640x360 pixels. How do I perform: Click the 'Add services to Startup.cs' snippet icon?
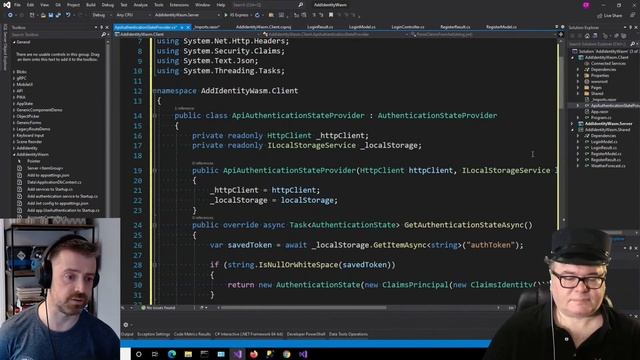click(x=19, y=189)
